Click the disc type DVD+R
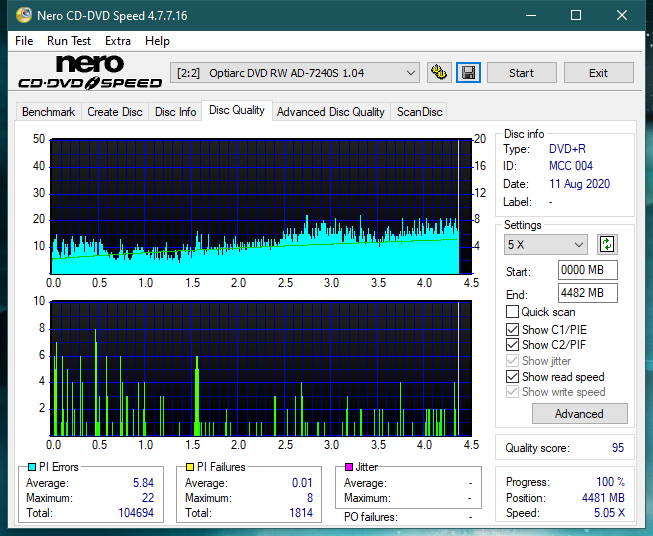 tap(567, 149)
